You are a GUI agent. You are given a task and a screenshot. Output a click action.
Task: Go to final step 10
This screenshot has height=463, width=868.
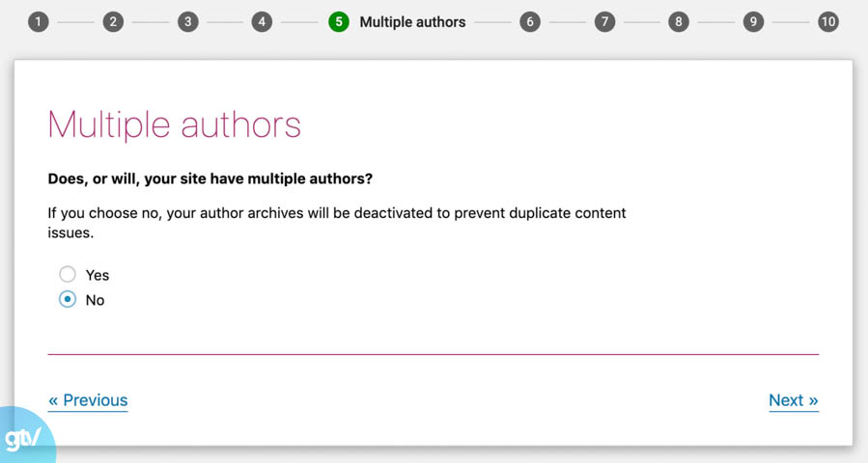point(827,21)
